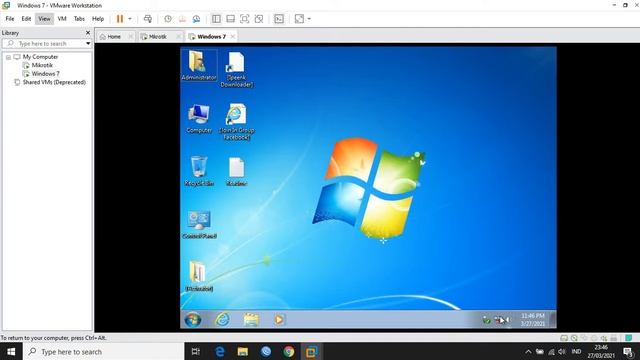The height and width of the screenshot is (360, 640).
Task: Select the Readme file icon
Action: [236, 171]
